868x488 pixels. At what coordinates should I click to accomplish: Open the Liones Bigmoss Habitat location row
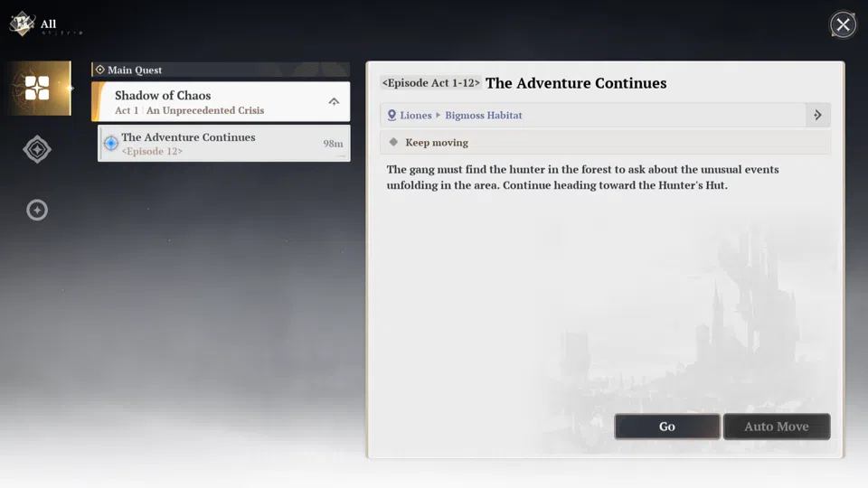point(605,115)
